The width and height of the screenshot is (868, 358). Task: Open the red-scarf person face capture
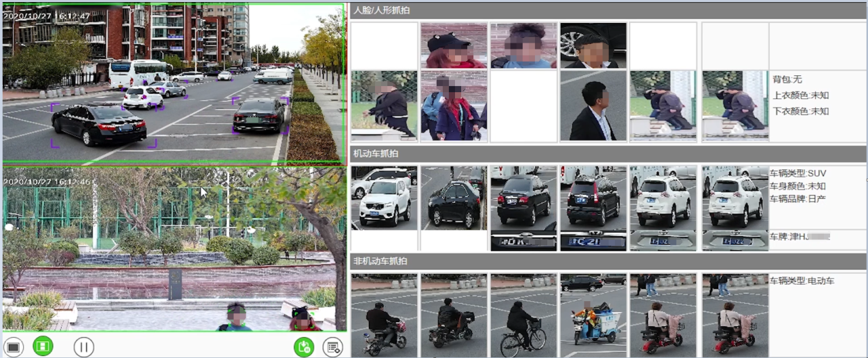coord(454,106)
